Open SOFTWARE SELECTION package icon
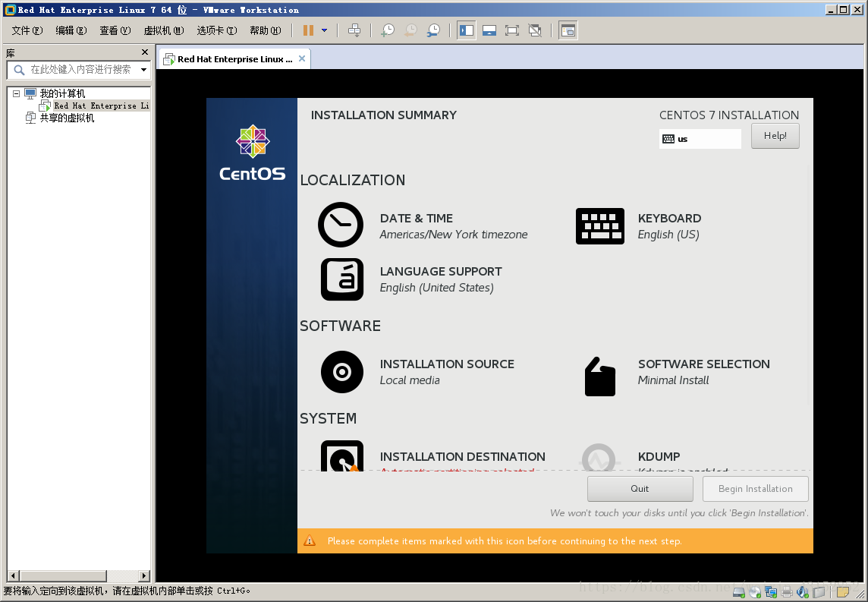 pos(600,377)
